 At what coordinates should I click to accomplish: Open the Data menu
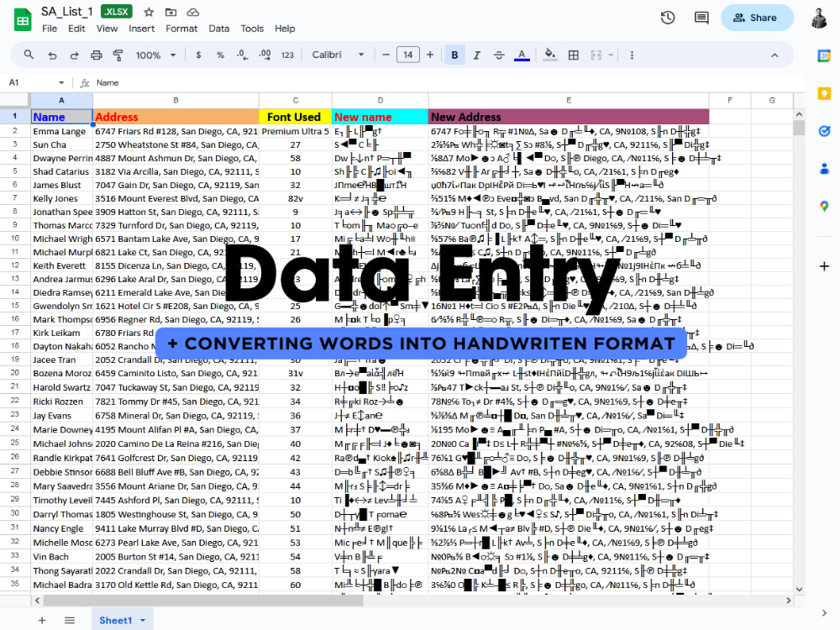[x=218, y=29]
